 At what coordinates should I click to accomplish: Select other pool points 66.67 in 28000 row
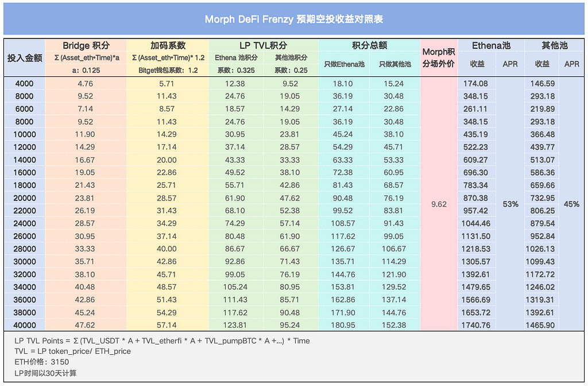pos(290,249)
